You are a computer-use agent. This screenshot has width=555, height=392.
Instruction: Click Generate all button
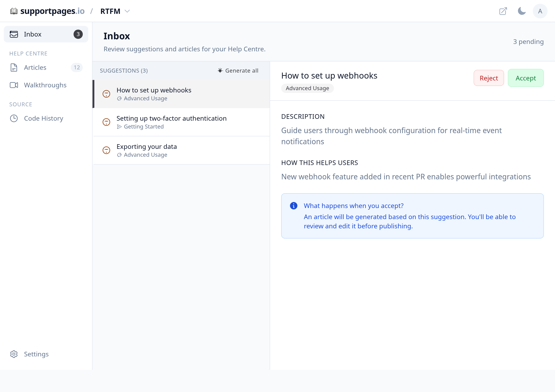click(x=238, y=70)
